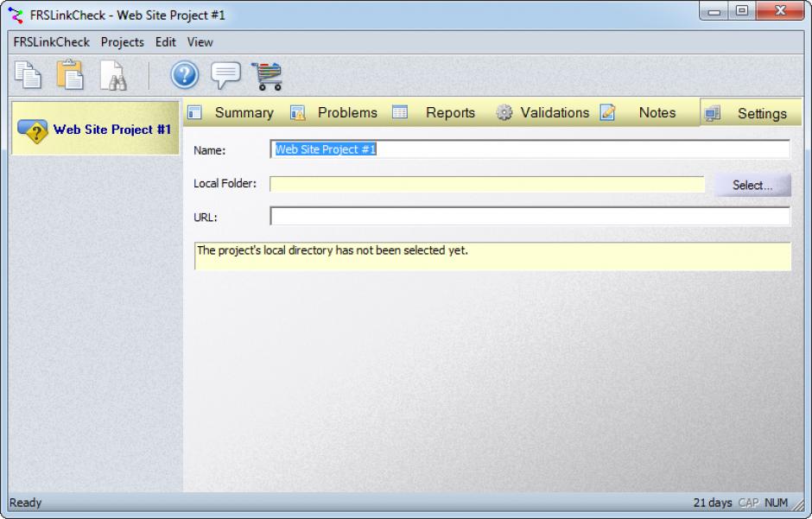This screenshot has width=812, height=519.
Task: Open the Projects menu
Action: (122, 42)
